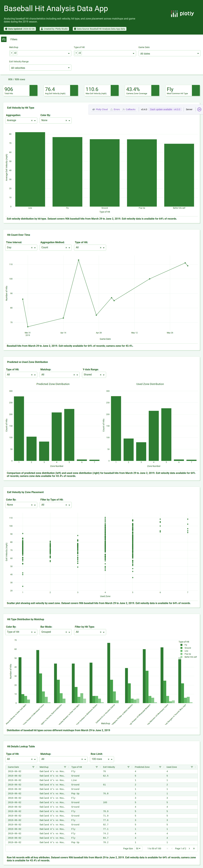Screen dimensions: 203x868
Task: Collapse the dev tools toolbar arrow
Action: coord(199,110)
